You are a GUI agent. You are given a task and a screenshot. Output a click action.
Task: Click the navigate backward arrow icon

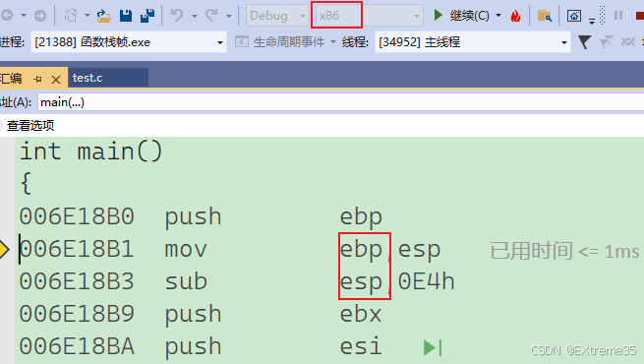[6, 16]
